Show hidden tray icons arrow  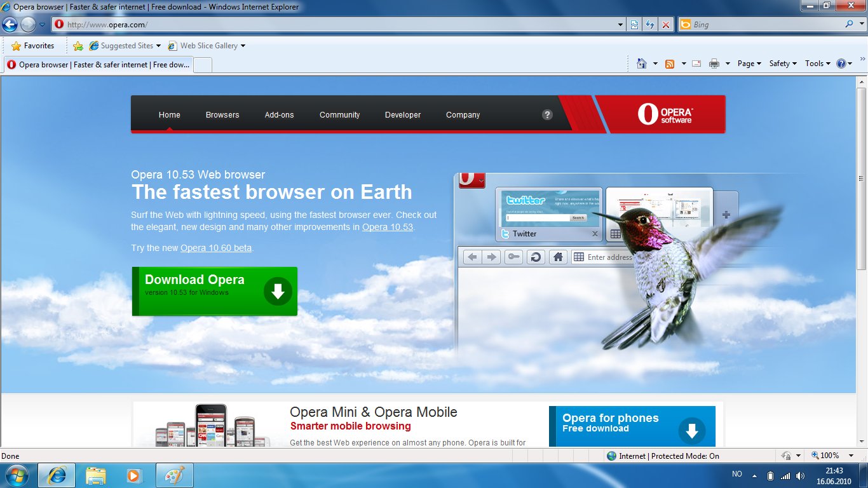coord(755,475)
